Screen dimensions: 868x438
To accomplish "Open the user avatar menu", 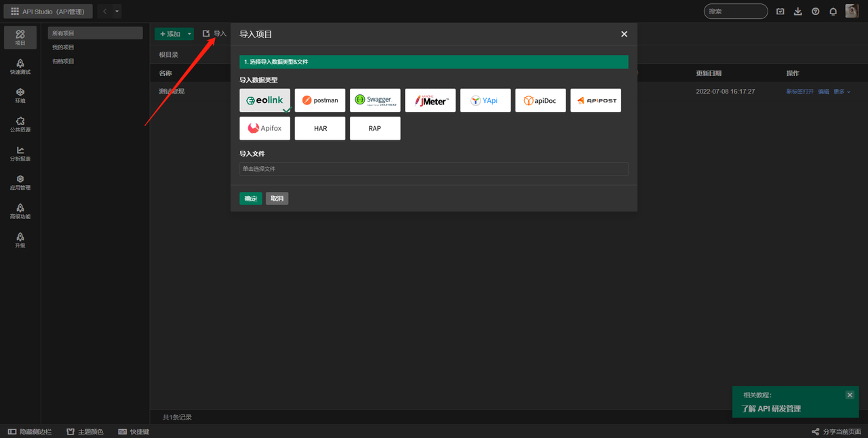I will tap(852, 11).
